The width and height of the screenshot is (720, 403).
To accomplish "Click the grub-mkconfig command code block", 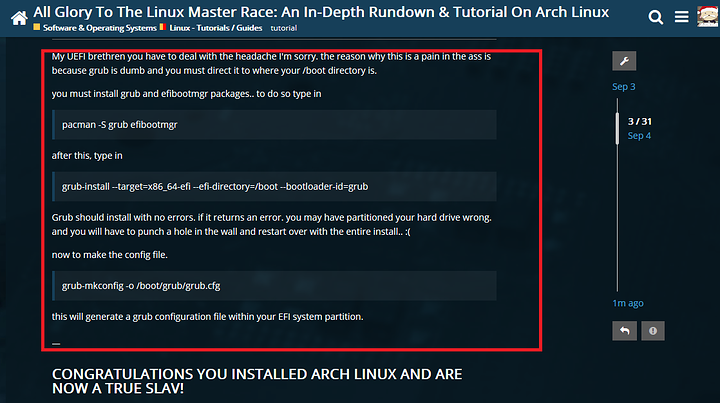I will click(273, 285).
